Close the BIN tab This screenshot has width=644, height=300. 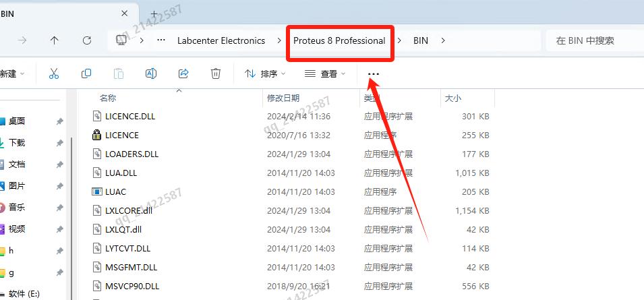[125, 13]
